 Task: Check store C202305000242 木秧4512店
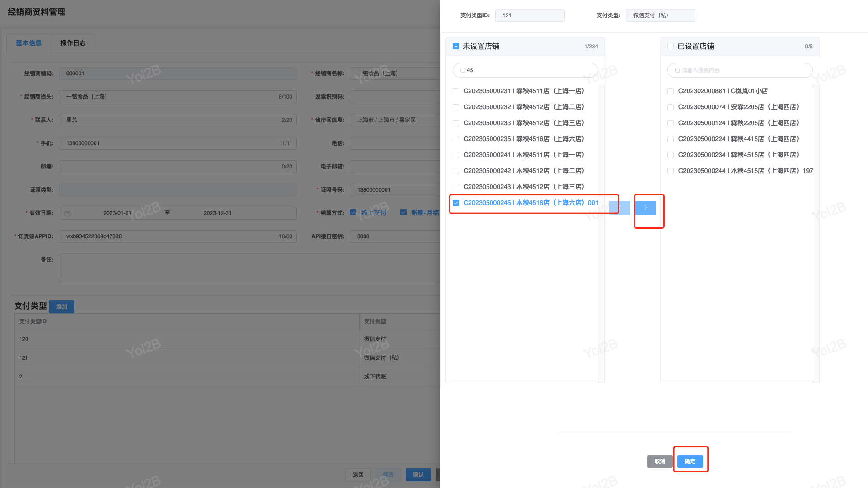click(x=456, y=171)
